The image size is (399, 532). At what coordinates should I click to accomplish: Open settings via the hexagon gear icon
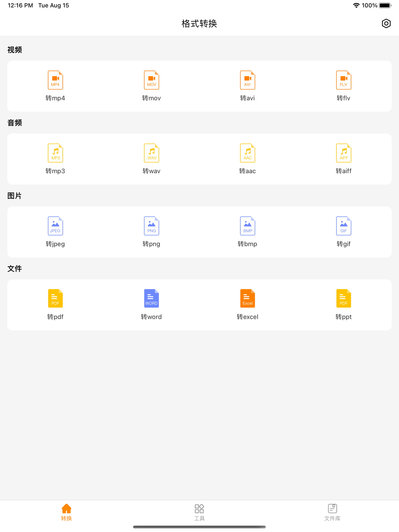click(386, 23)
